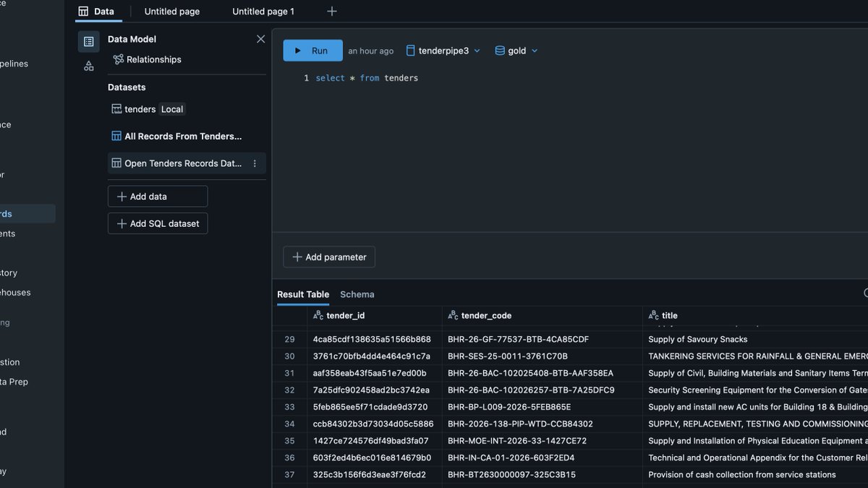868x488 pixels.
Task: Open the shapes icon below Data Model icon
Action: (x=89, y=66)
